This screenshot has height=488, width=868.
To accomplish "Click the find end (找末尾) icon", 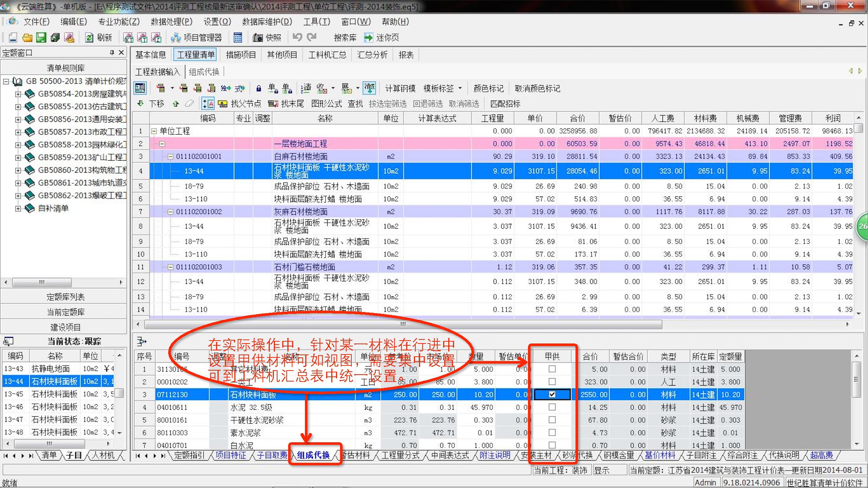I will pos(273,104).
